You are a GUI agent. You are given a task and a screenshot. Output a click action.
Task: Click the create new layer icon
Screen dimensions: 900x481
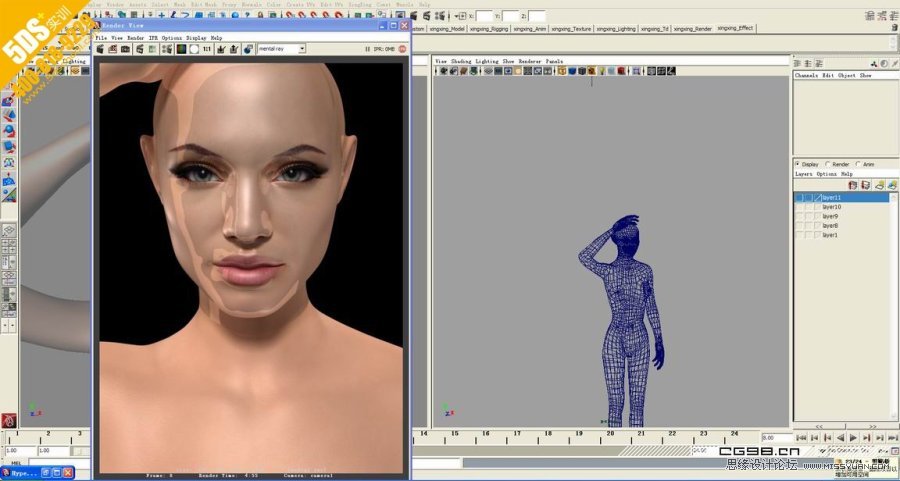click(x=853, y=185)
